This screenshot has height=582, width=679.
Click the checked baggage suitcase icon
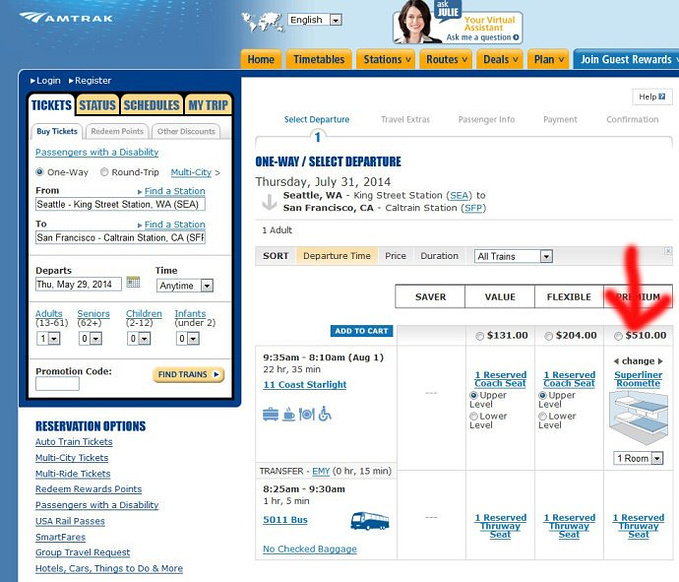271,414
